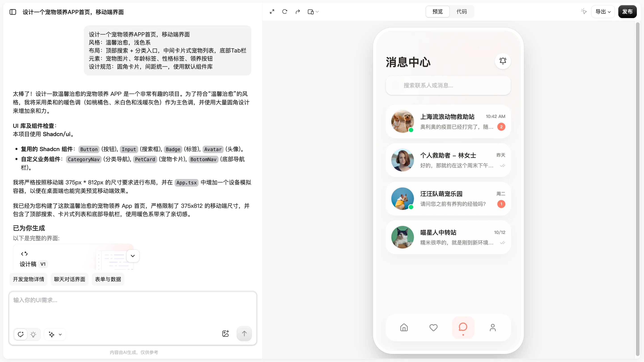
Task: Collapse the left sidebar panel
Action: click(x=13, y=12)
